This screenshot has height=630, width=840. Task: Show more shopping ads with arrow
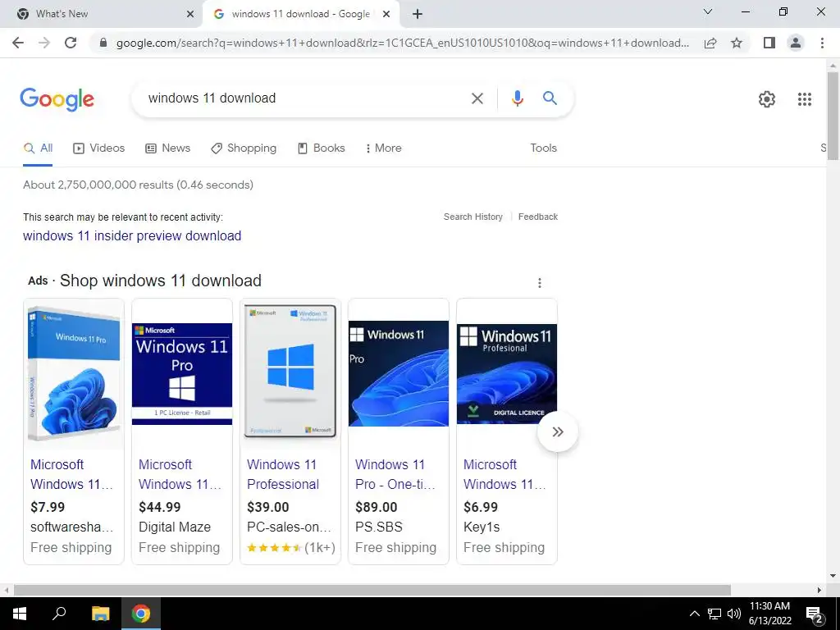(x=558, y=431)
